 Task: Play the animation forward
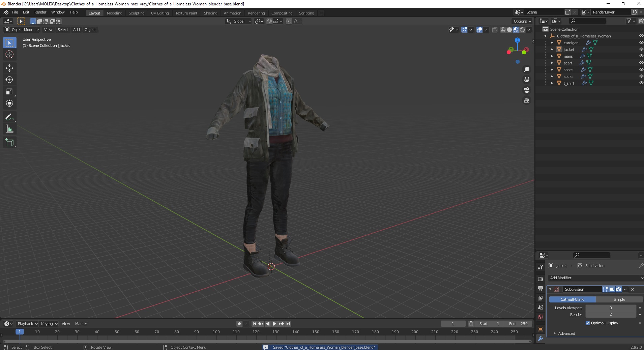tap(274, 324)
